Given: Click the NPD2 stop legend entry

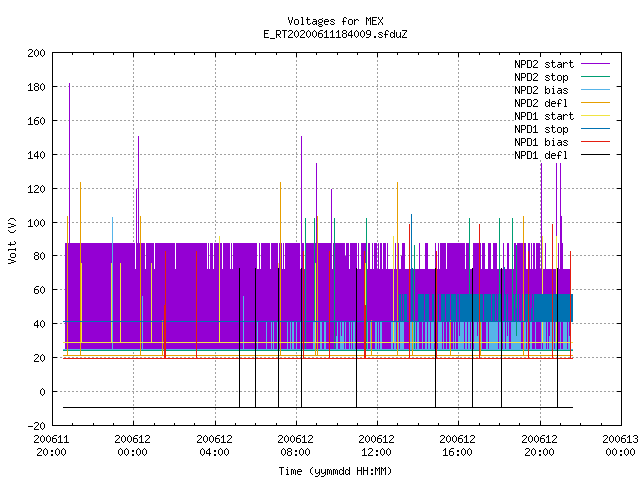Looking at the screenshot, I should pos(562,77).
